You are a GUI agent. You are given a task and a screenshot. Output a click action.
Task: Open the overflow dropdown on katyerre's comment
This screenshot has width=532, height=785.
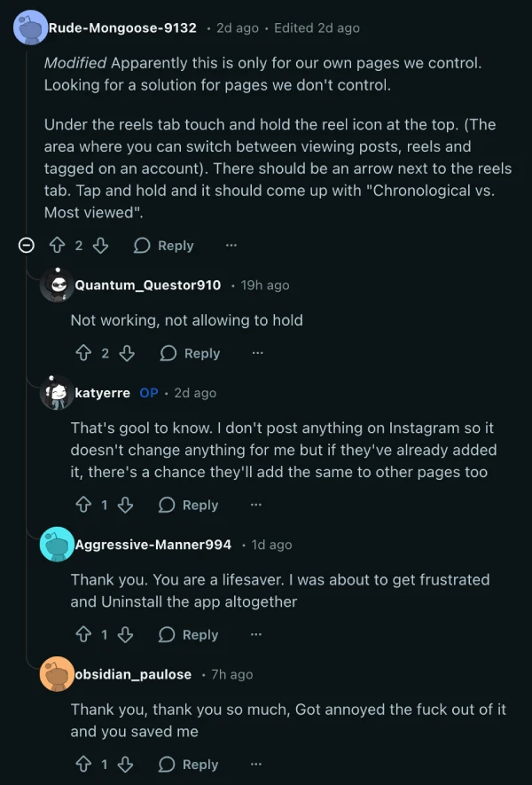coord(255,505)
